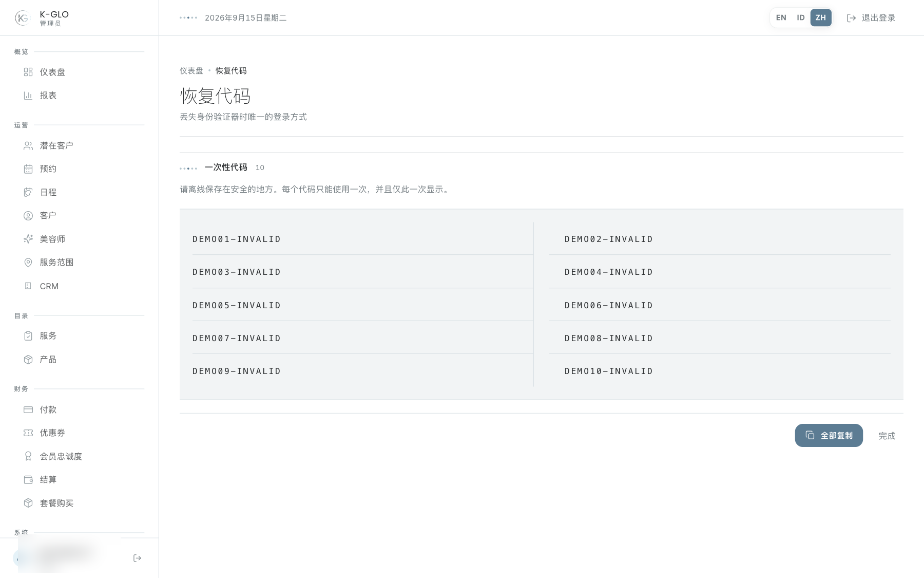Click the 付款 credit card icon

coord(28,409)
